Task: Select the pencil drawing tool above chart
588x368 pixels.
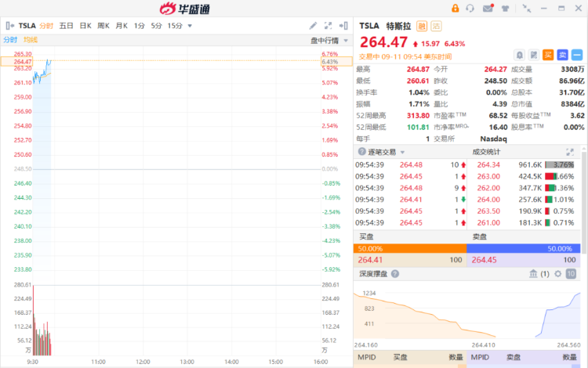Action: coord(314,25)
